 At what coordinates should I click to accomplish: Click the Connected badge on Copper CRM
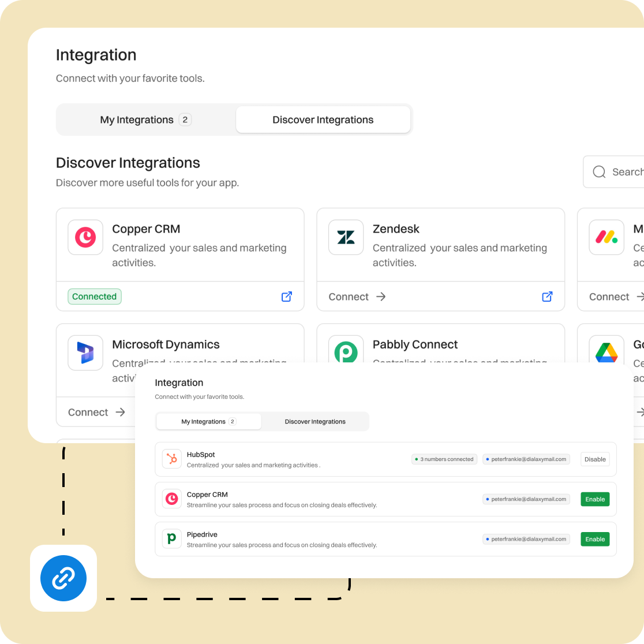(x=95, y=297)
